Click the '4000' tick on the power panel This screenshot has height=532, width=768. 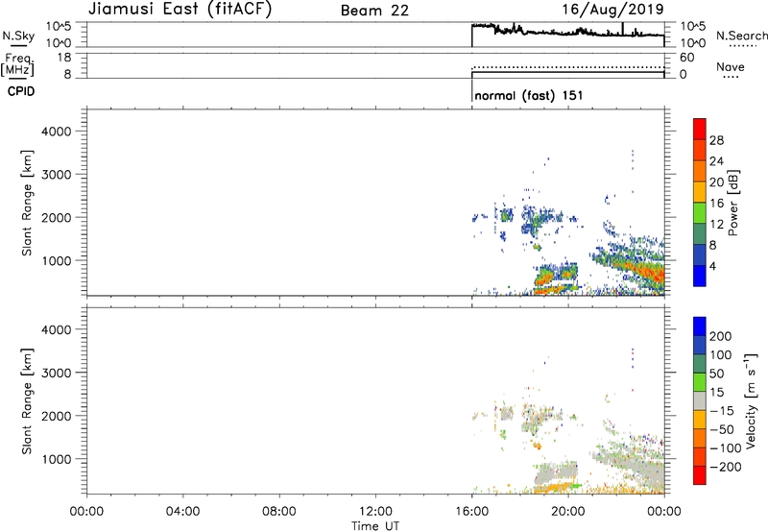point(57,132)
